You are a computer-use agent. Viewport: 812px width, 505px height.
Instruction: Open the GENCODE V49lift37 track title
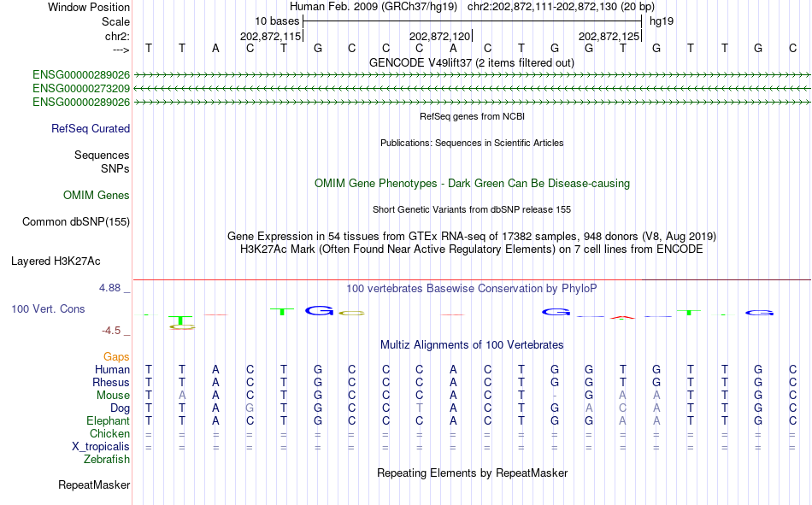click(x=472, y=62)
